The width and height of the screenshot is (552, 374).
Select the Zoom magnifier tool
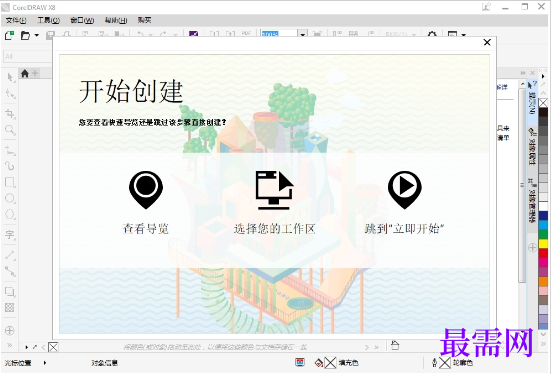[10, 130]
